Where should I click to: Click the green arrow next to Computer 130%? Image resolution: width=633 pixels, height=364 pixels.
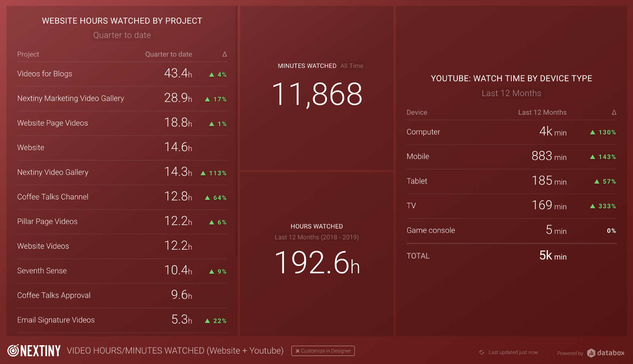[592, 133]
